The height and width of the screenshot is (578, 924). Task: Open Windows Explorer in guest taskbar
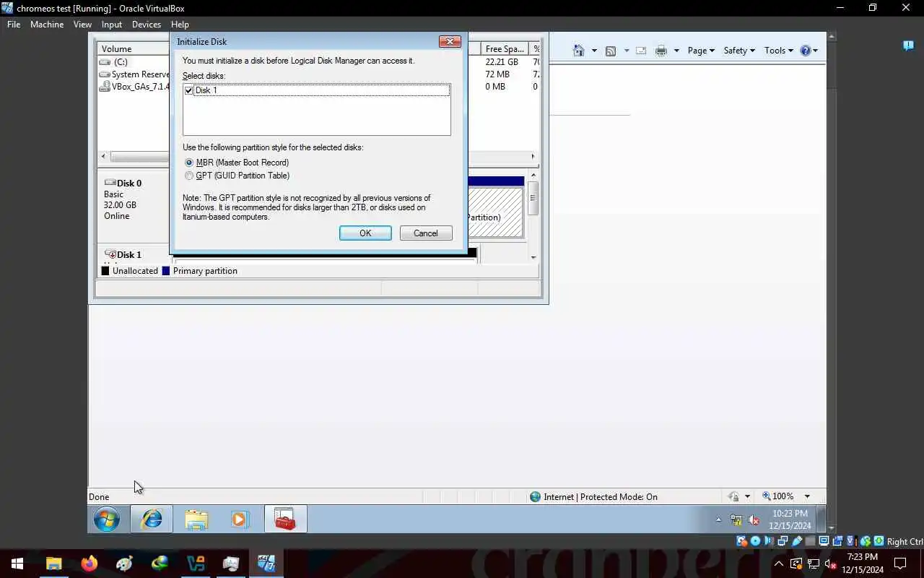click(196, 519)
